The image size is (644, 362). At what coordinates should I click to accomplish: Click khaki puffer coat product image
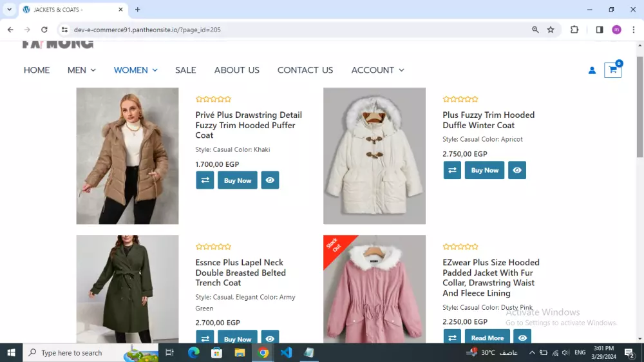[x=128, y=156]
